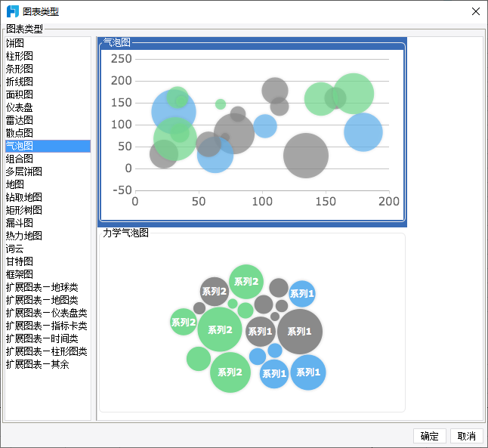Click the application logo icon in title bar
The width and height of the screenshot is (488, 448).
tap(13, 11)
